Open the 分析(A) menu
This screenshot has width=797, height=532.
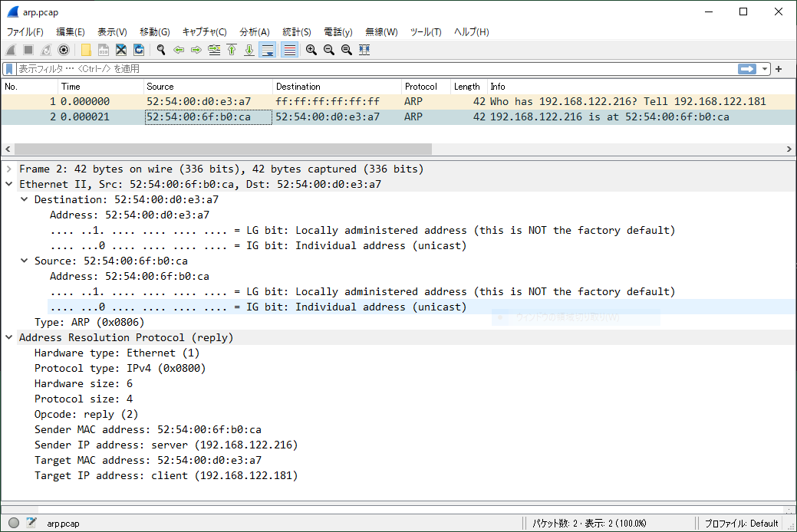(254, 32)
